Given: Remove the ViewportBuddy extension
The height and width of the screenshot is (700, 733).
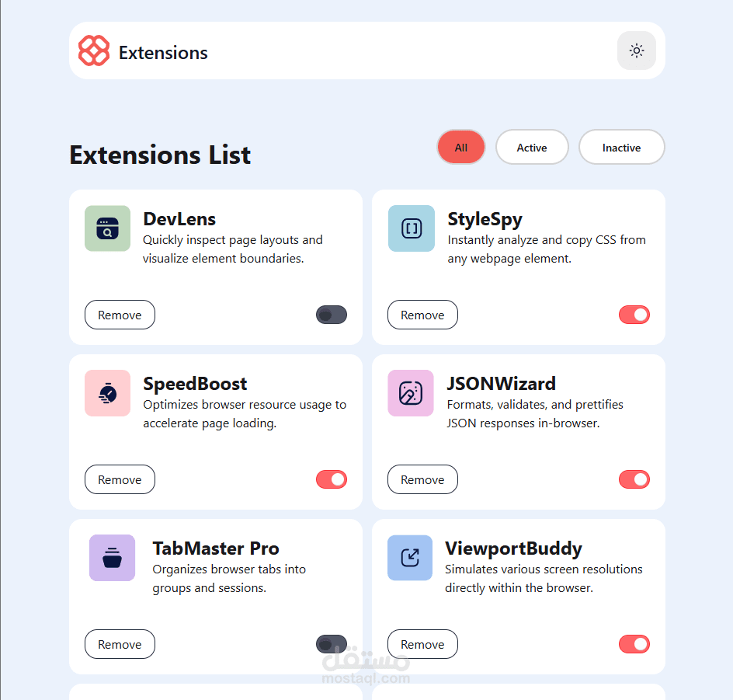Looking at the screenshot, I should [422, 644].
